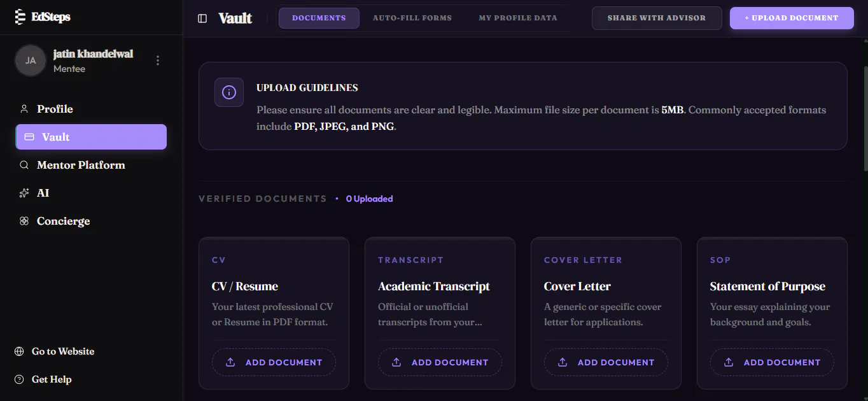This screenshot has height=401, width=868.
Task: Click the upload icon on SOP card
Action: pos(729,362)
